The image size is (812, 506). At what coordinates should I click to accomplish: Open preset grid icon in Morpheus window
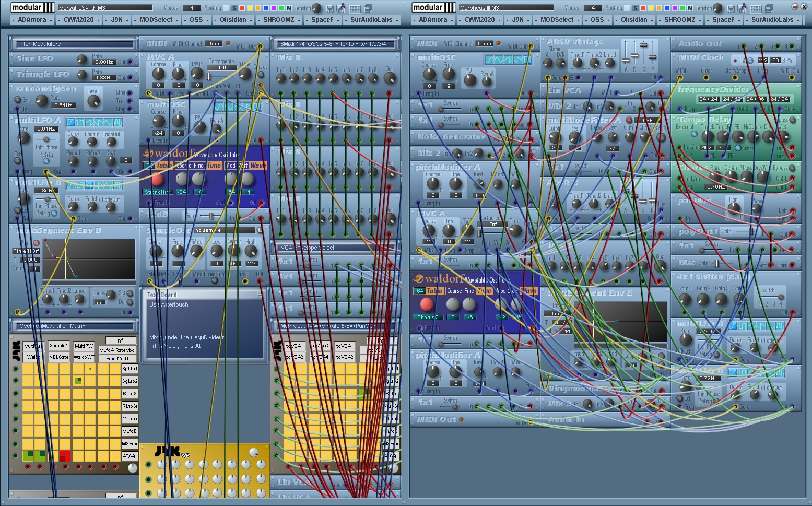tap(756, 8)
